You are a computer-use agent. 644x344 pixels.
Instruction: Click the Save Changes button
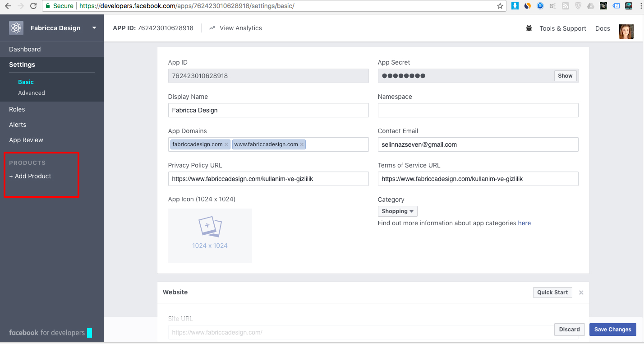tap(613, 330)
